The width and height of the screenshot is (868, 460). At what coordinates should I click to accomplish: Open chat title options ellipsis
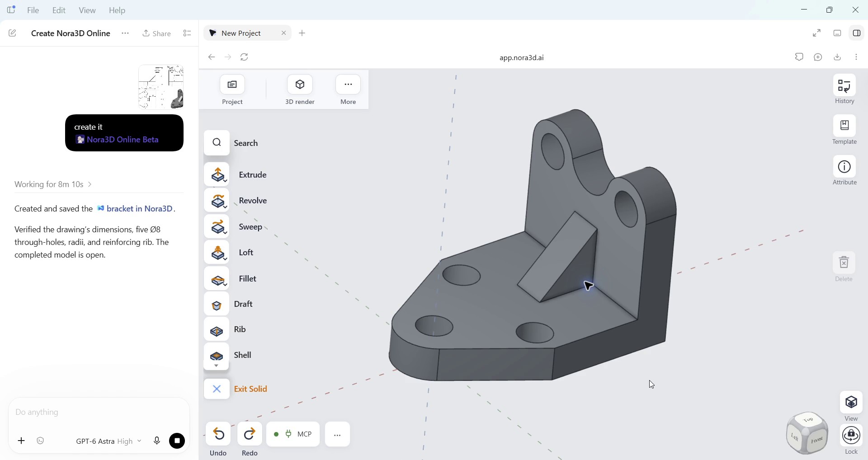pyautogui.click(x=125, y=34)
